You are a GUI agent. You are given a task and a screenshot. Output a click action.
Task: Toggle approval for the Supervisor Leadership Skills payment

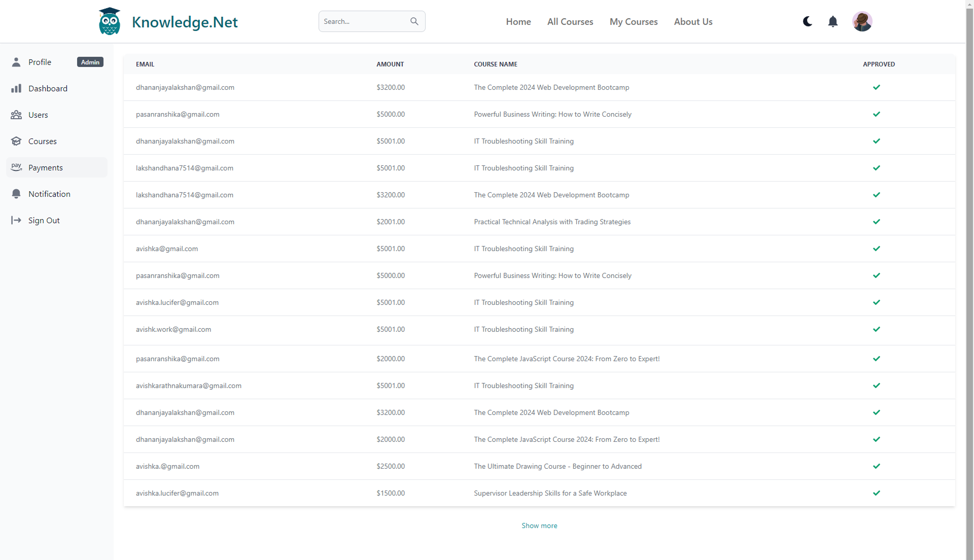[877, 493]
